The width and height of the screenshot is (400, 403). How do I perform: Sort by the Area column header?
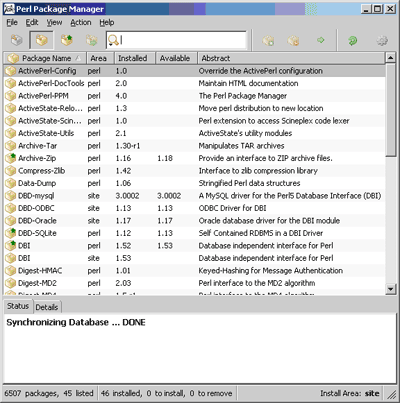point(100,58)
